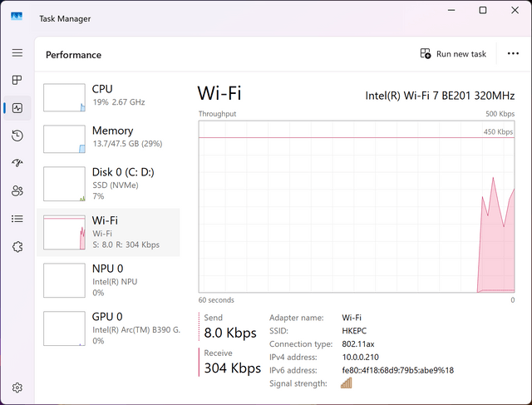Go to the Processes page icon
The height and width of the screenshot is (405, 532).
(x=17, y=80)
